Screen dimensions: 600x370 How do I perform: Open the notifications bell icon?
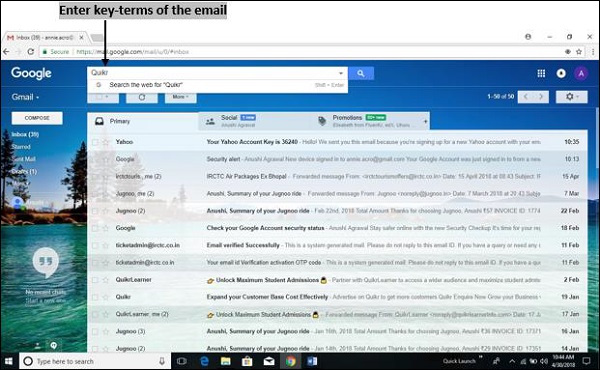tap(561, 73)
